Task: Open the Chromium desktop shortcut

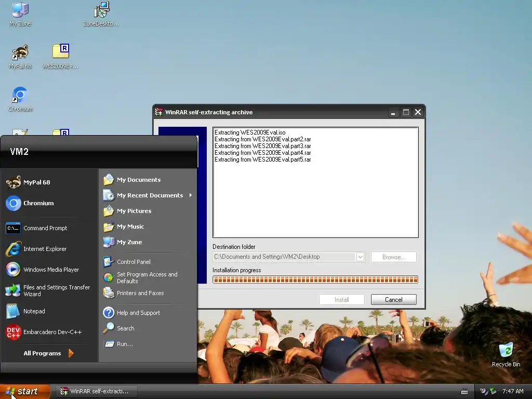Action: [20, 99]
